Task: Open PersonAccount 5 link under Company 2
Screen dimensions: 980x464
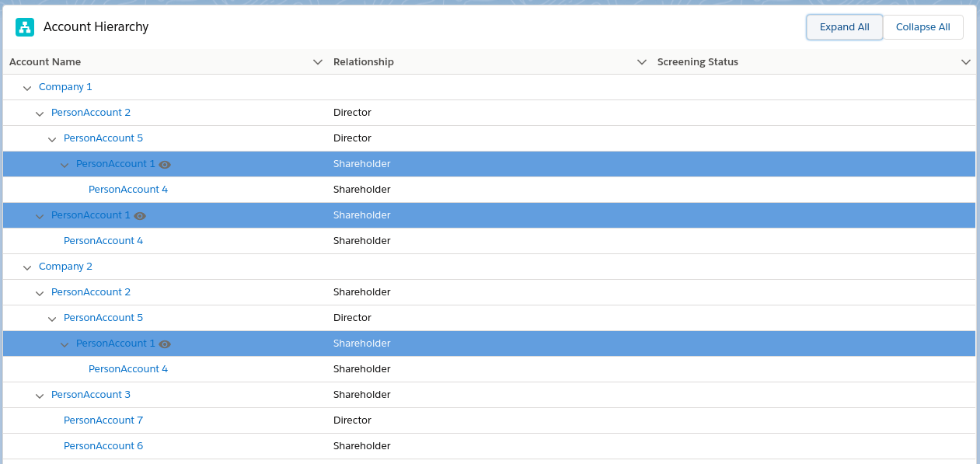Action: [x=103, y=318]
